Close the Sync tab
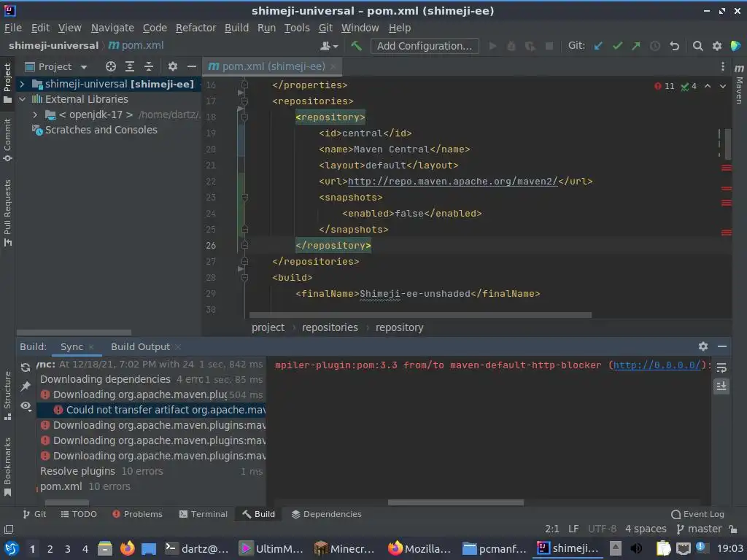This screenshot has height=560, width=747. click(91, 347)
